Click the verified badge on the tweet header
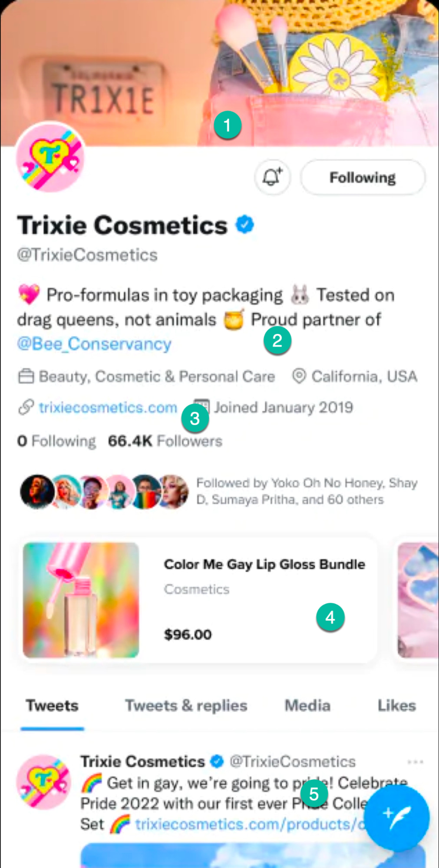439x868 pixels. (216, 760)
